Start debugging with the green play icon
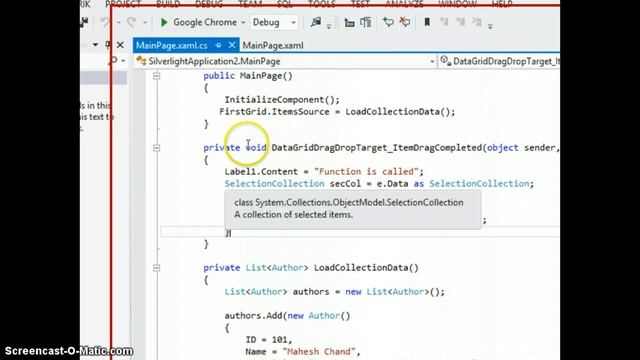The width and height of the screenshot is (640, 360). tap(164, 22)
